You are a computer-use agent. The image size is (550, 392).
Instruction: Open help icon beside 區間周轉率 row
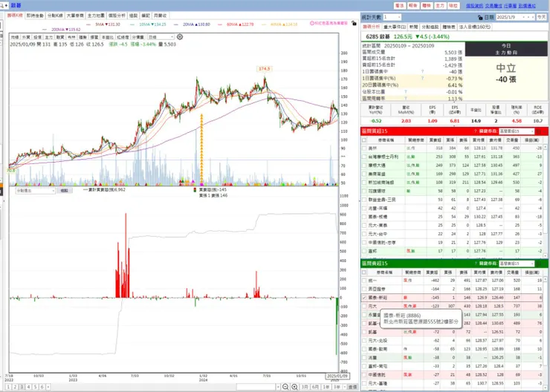(x=406, y=99)
